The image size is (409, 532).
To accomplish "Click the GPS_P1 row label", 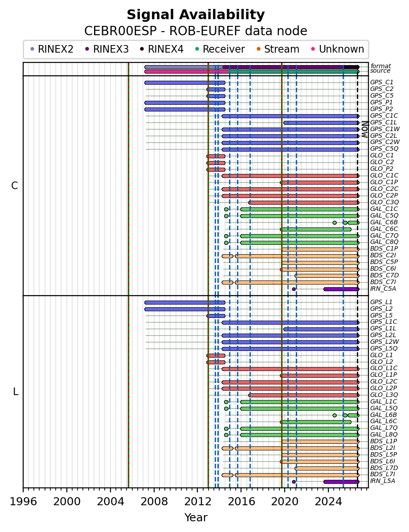I will (381, 102).
